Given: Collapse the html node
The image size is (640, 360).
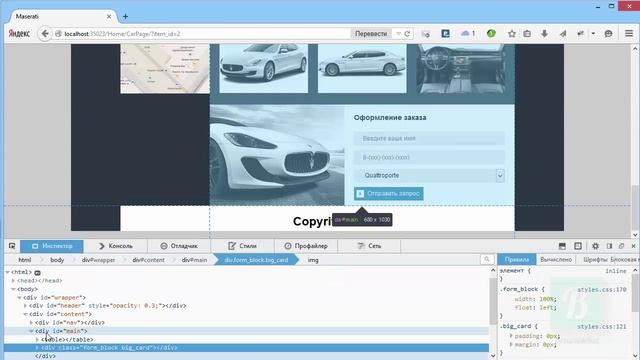Looking at the screenshot, I should tap(7, 272).
